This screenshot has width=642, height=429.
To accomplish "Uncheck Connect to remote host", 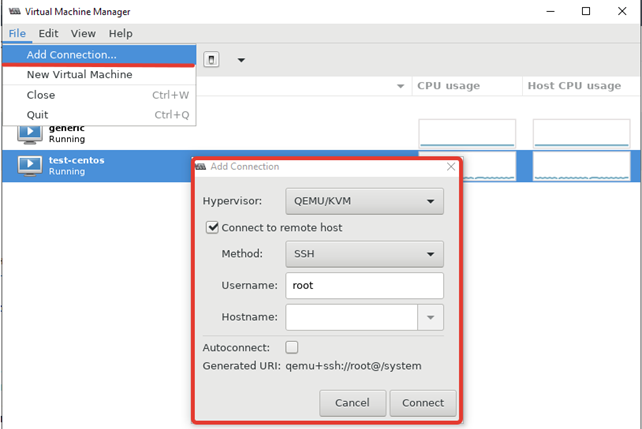I will [212, 227].
